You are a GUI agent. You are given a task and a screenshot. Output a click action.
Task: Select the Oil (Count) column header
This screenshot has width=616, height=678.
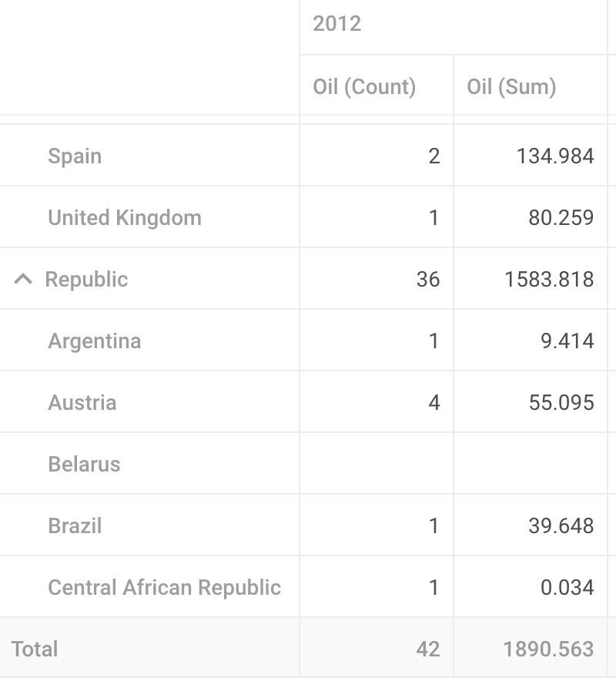tap(377, 86)
